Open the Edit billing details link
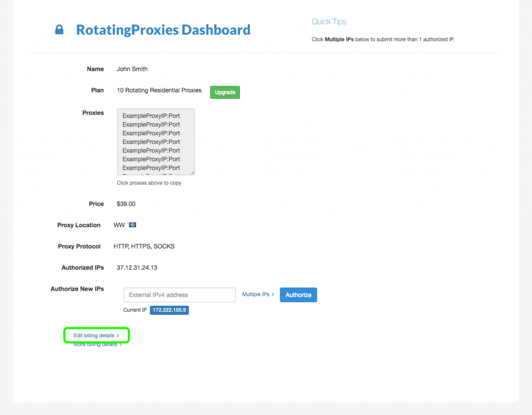 96,335
